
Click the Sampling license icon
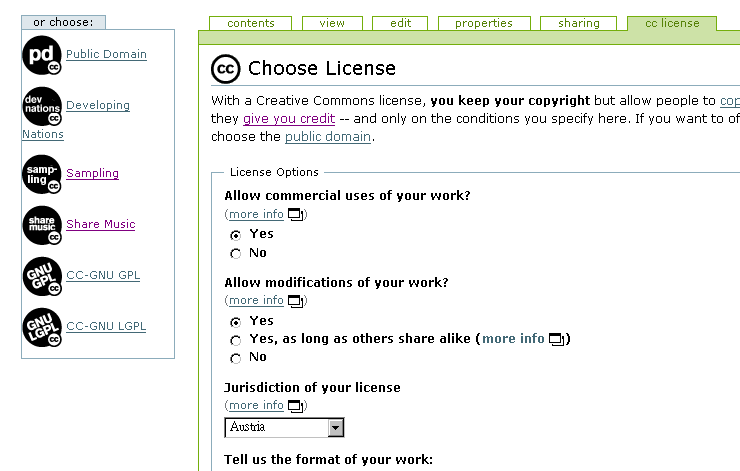(x=42, y=174)
